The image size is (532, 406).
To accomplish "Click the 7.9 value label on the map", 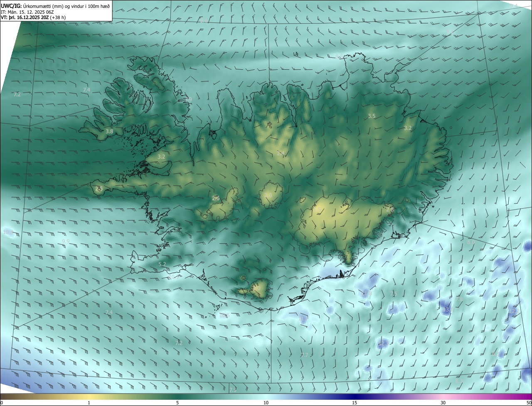I will 189,99.
